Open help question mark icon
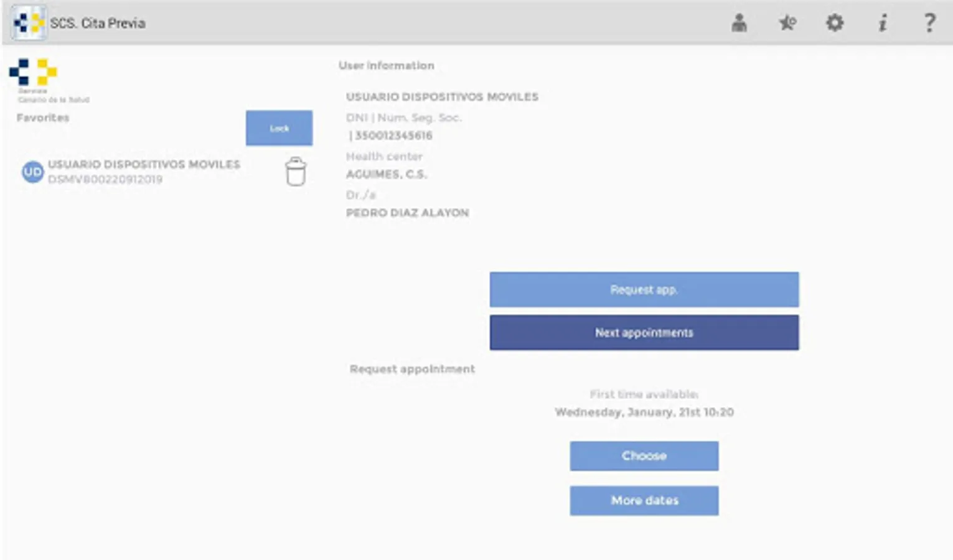Image resolution: width=953 pixels, height=560 pixels. coord(929,23)
